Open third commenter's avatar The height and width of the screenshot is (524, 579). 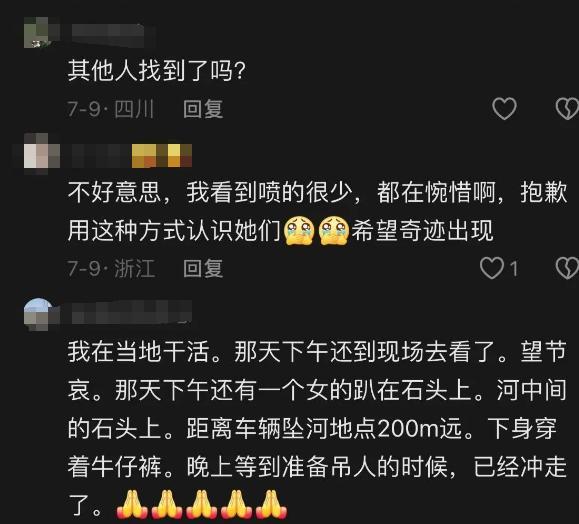tap(40, 315)
